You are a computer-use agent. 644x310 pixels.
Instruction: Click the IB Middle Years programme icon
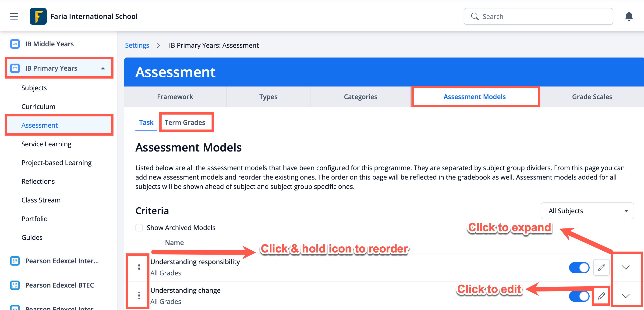coord(15,44)
